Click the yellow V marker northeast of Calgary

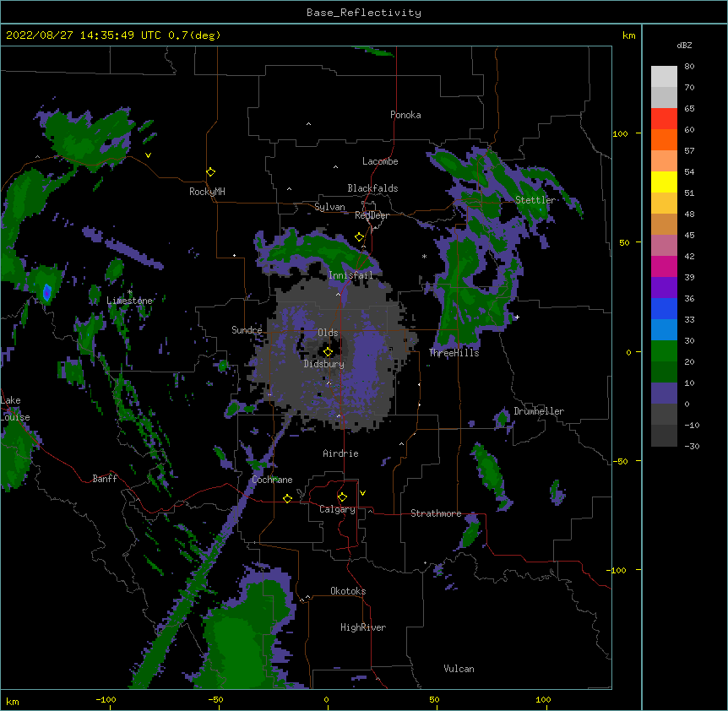coord(362,493)
